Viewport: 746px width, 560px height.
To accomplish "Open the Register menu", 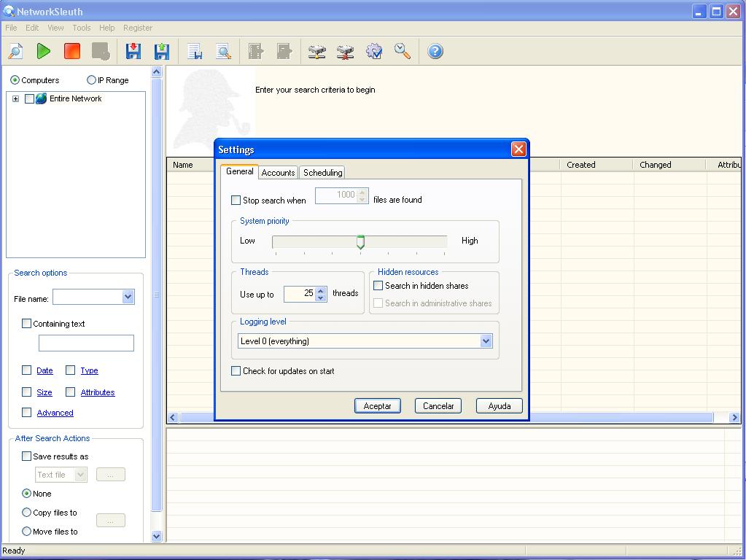I will pyautogui.click(x=138, y=28).
